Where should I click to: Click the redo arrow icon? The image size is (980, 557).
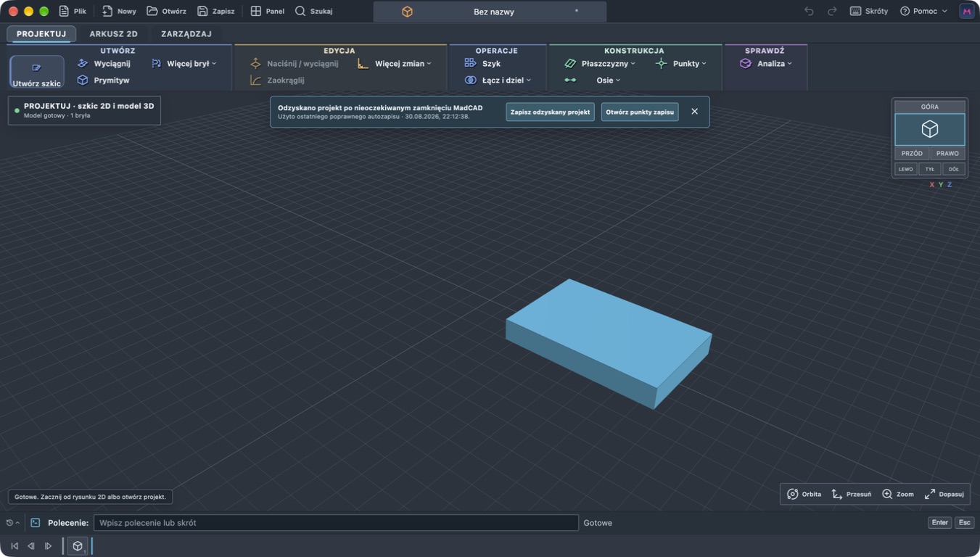pyautogui.click(x=832, y=12)
